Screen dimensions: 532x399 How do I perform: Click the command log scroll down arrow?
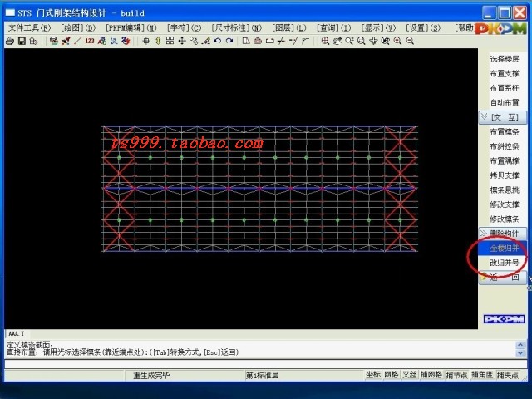click(x=520, y=353)
